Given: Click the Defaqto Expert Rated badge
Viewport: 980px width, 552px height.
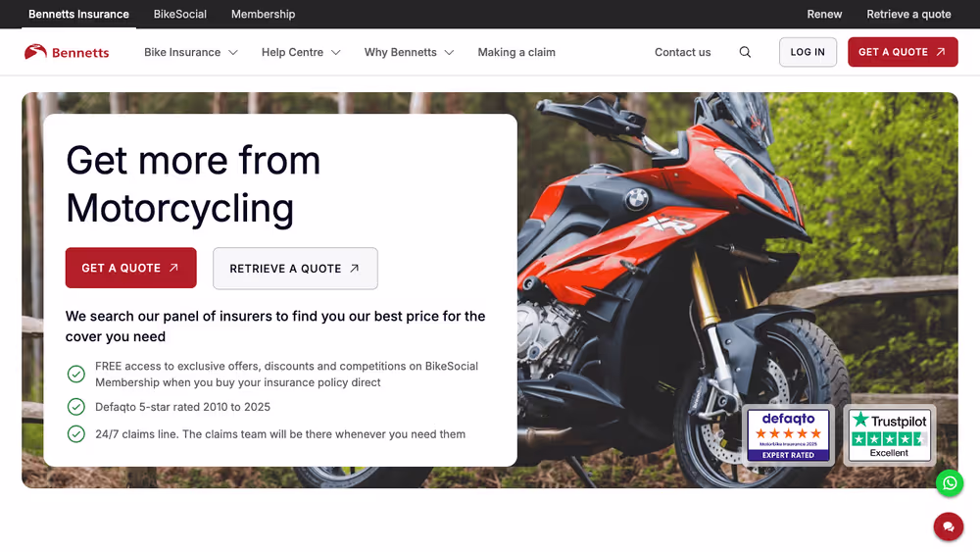Looking at the screenshot, I should pyautogui.click(x=788, y=435).
